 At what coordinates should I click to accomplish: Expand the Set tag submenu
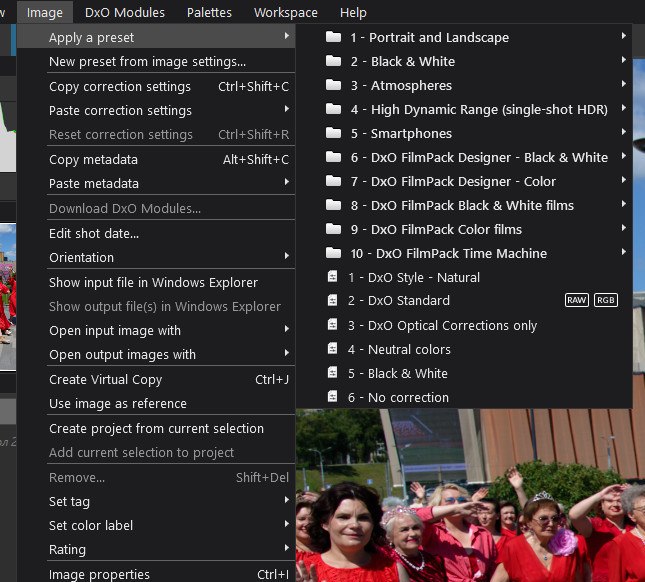[x=156, y=501]
